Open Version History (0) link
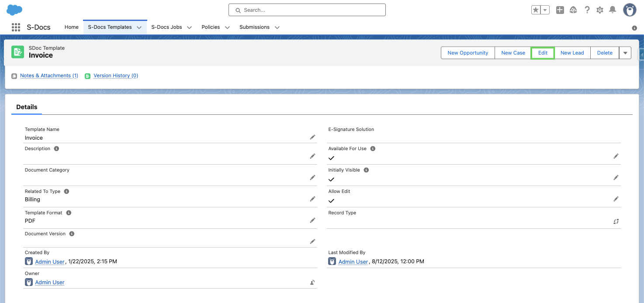644x303 pixels. click(116, 76)
